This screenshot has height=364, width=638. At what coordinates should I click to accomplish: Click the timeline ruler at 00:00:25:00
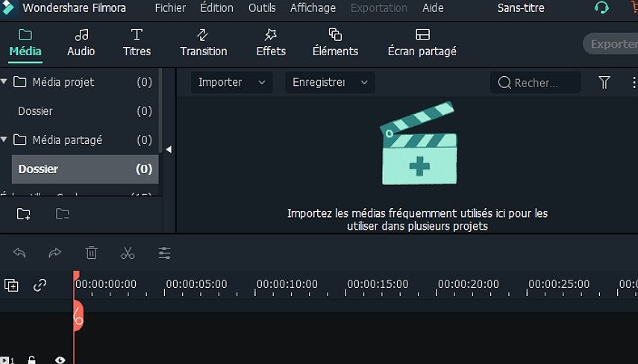559,284
